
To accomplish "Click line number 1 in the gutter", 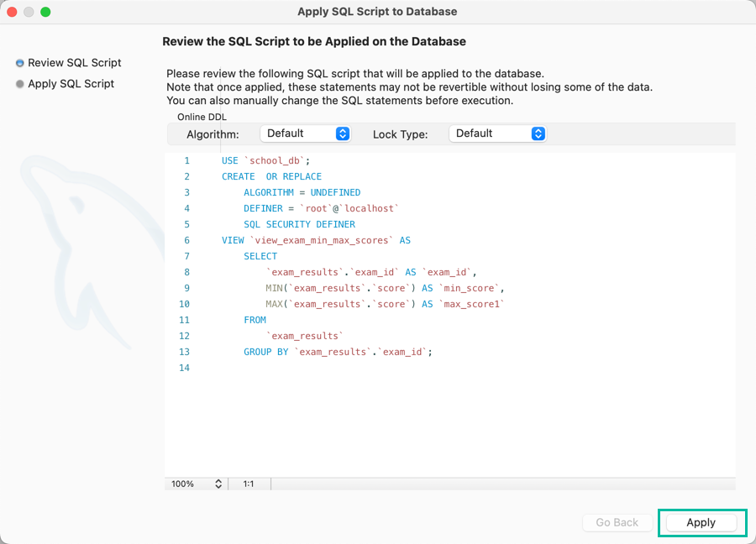I will coord(186,160).
